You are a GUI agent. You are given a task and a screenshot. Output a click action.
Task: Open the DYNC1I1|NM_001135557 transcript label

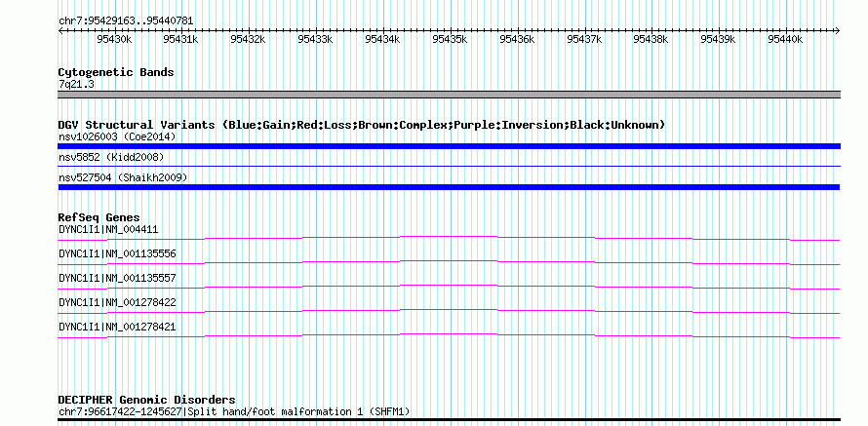[x=117, y=278]
